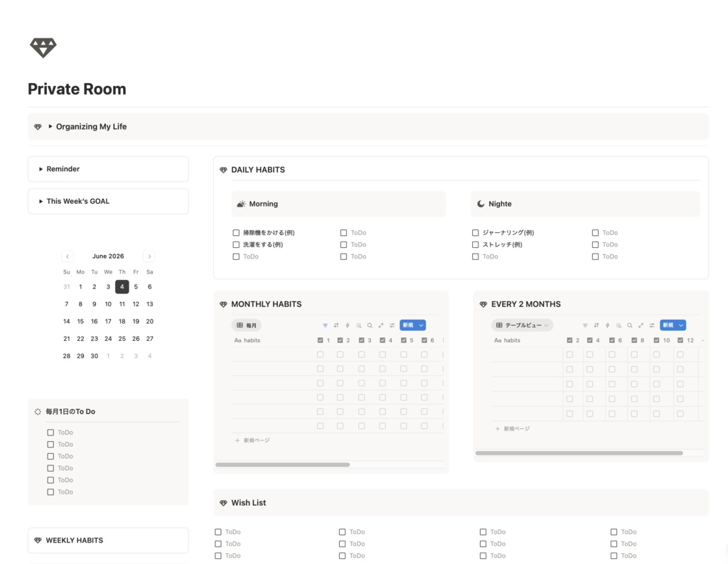728x564 pixels.
Task: Select the テーブルビュー view tab
Action: pos(522,325)
